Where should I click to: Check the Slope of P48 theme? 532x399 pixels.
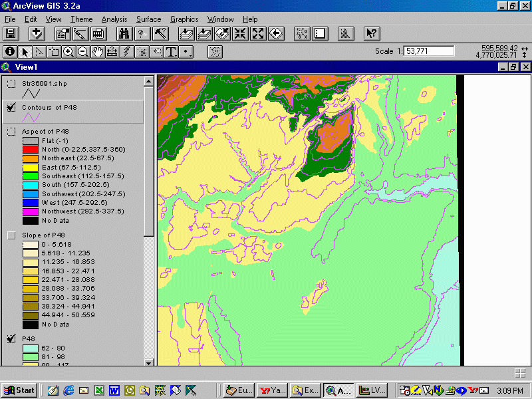[x=11, y=235]
